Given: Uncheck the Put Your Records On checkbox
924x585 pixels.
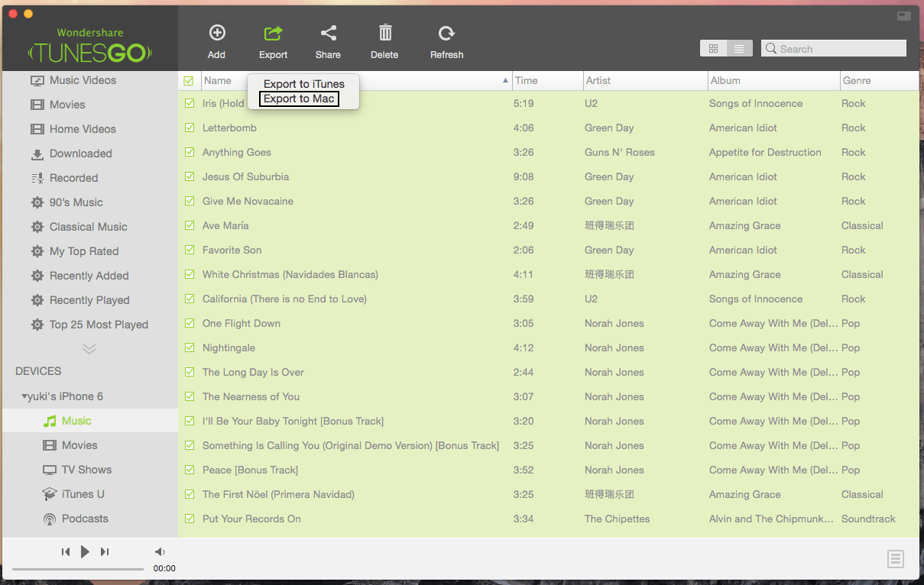Looking at the screenshot, I should click(x=190, y=519).
